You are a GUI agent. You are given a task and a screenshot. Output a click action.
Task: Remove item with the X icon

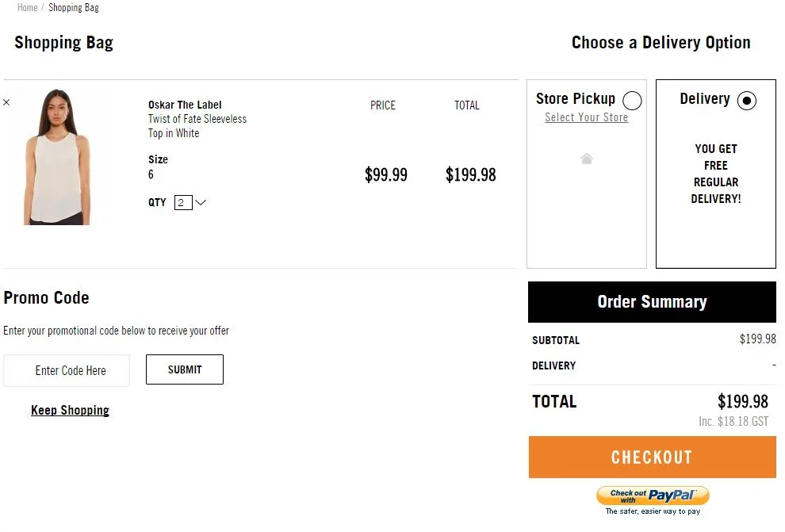(x=6, y=102)
